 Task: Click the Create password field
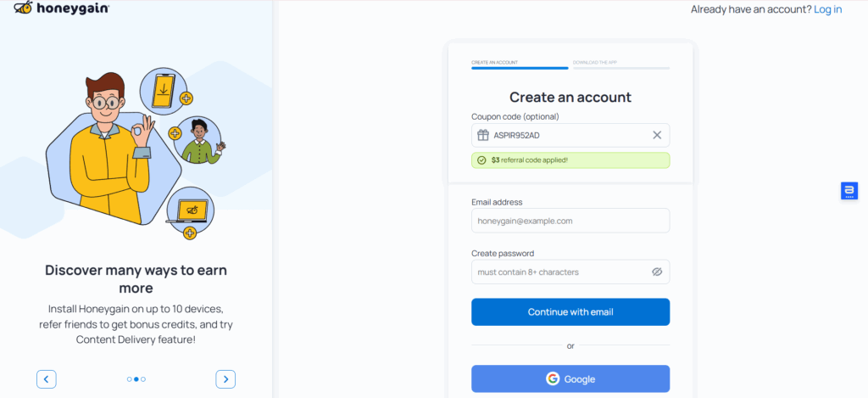coord(559,272)
